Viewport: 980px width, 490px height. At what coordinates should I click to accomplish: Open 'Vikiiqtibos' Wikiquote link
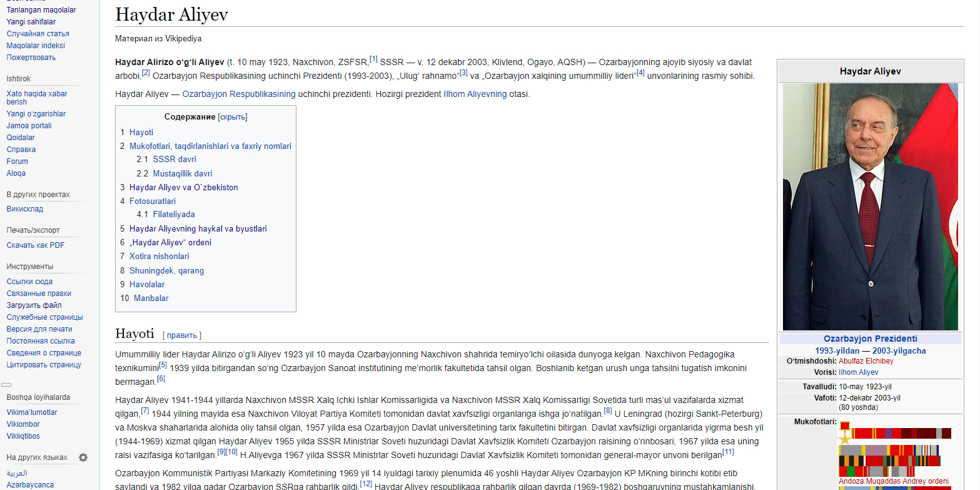pyautogui.click(x=23, y=436)
